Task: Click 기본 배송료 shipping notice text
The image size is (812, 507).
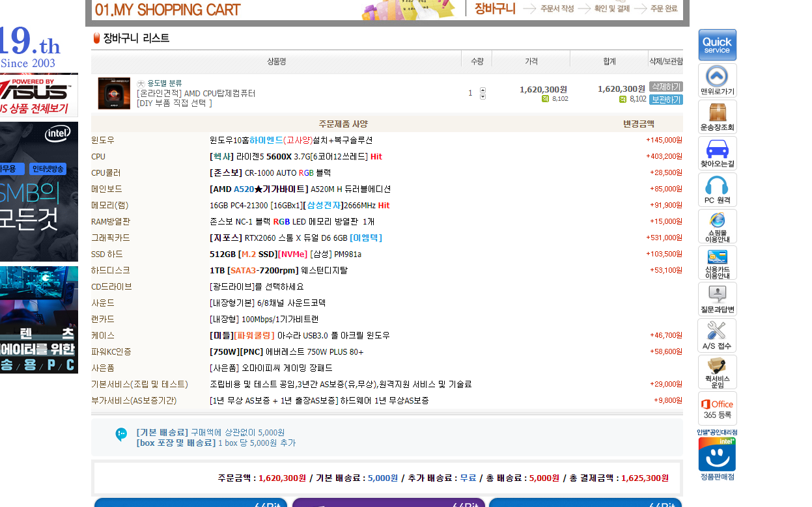Action: tap(210, 432)
